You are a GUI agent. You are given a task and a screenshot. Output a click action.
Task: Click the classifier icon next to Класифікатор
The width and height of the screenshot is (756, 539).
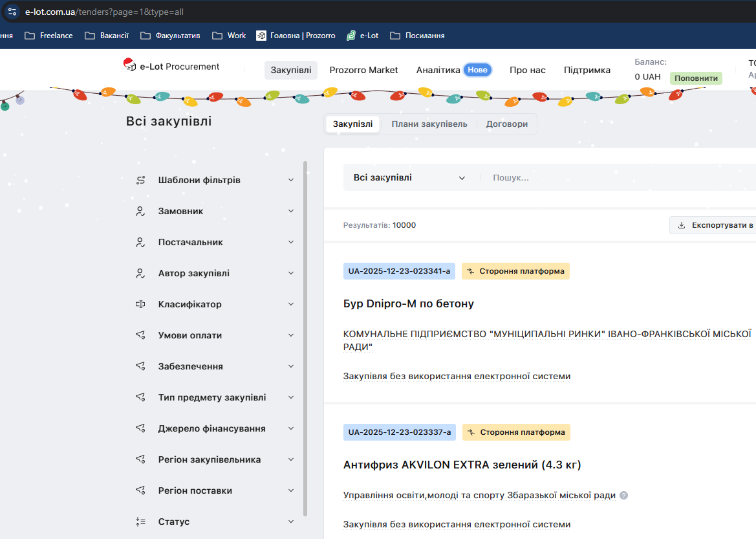(x=140, y=304)
